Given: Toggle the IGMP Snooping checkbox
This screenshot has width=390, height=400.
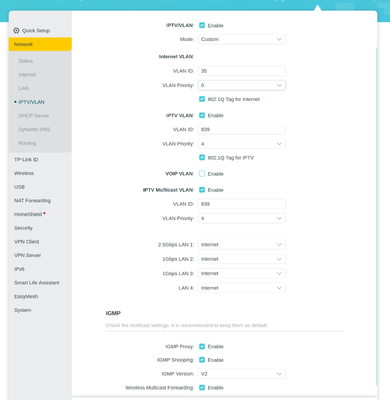Looking at the screenshot, I should pos(202,360).
